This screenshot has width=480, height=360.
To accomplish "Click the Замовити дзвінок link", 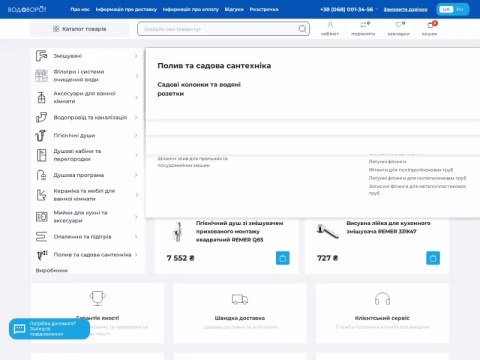I will (405, 9).
